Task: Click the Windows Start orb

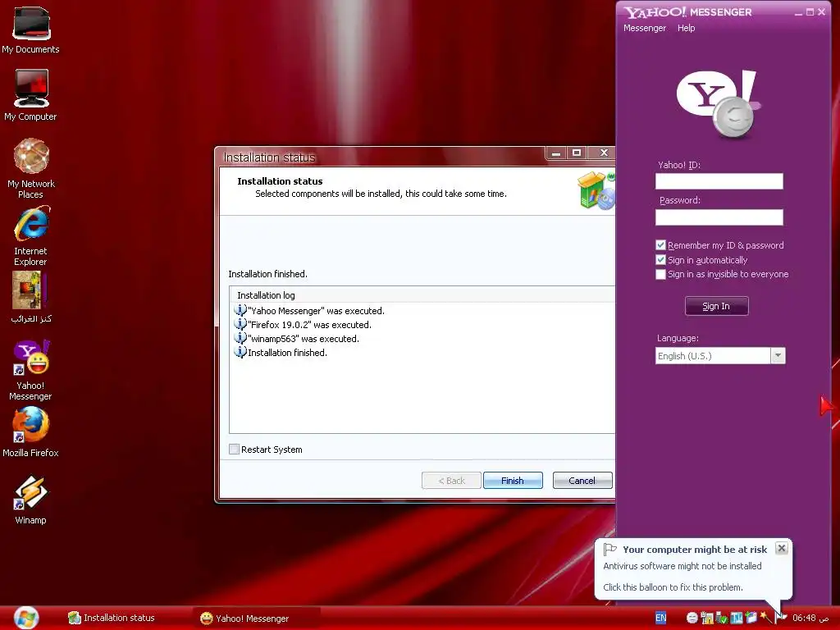Action: [x=25, y=618]
